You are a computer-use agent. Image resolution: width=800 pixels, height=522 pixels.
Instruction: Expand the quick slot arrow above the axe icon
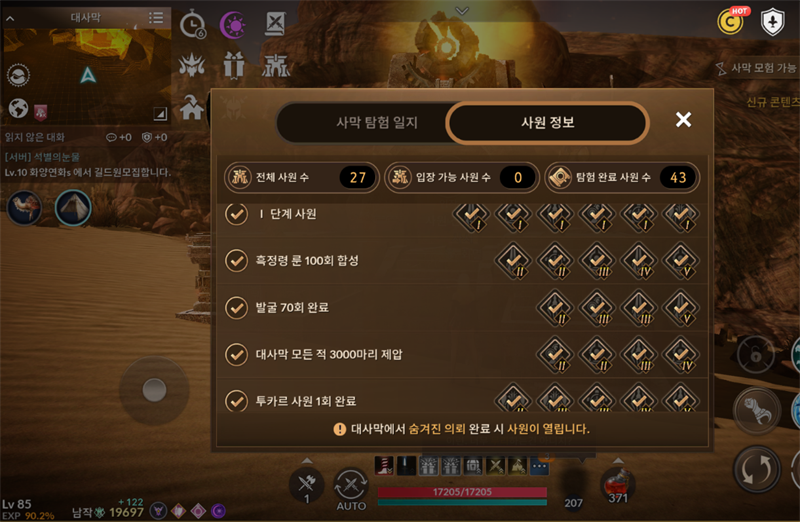pos(307,460)
